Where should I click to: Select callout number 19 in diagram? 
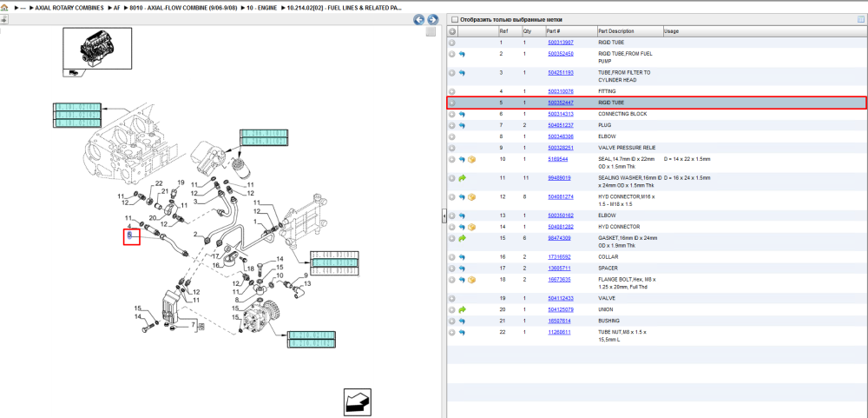pyautogui.click(x=181, y=182)
